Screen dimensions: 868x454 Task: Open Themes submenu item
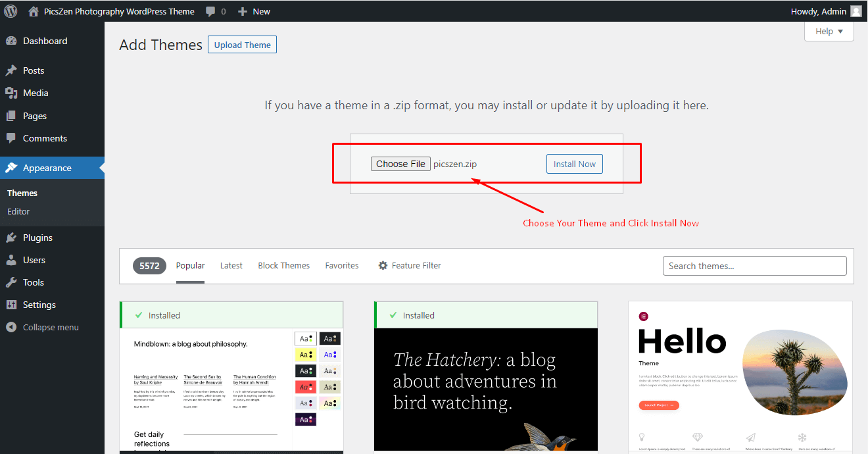(x=22, y=193)
